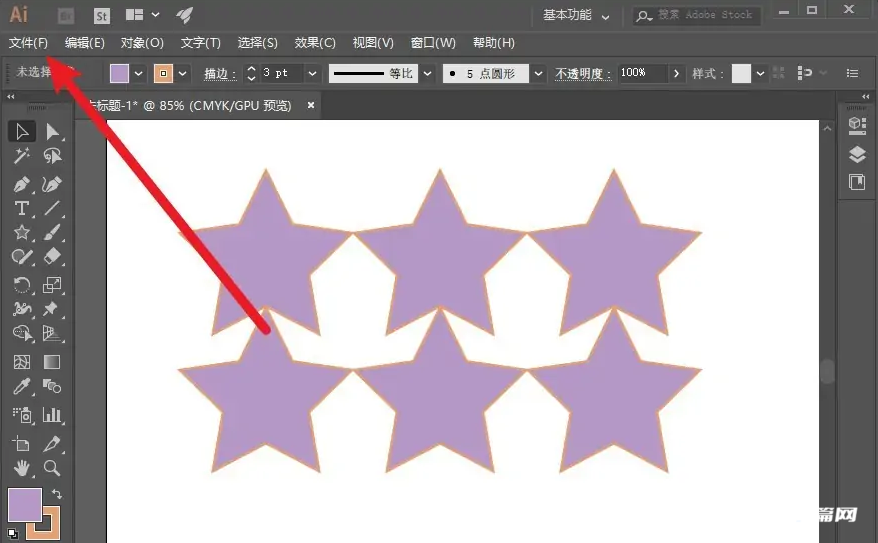Swap fill and stroke colors

[57, 494]
